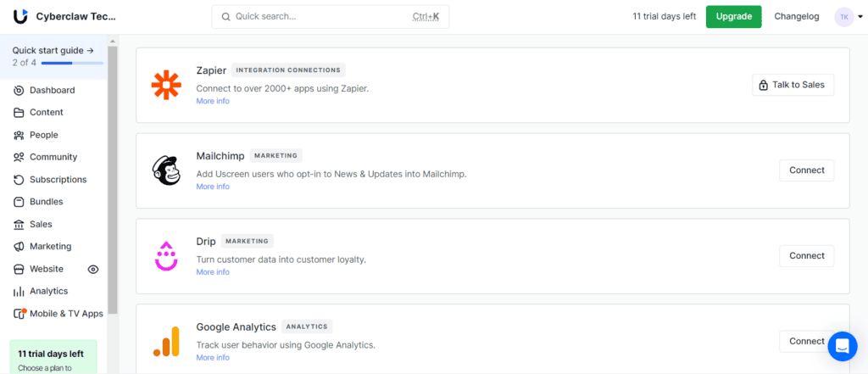This screenshot has height=374, width=868.
Task: Click the Upgrade button
Action: pyautogui.click(x=733, y=17)
